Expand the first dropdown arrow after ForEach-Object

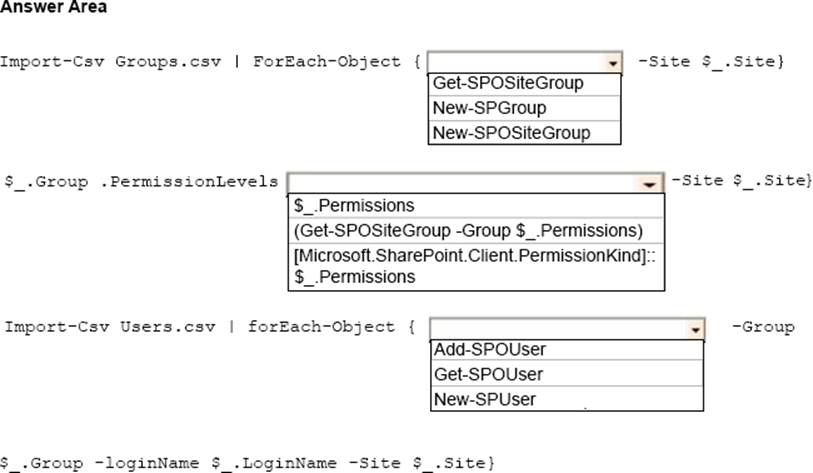tap(612, 62)
